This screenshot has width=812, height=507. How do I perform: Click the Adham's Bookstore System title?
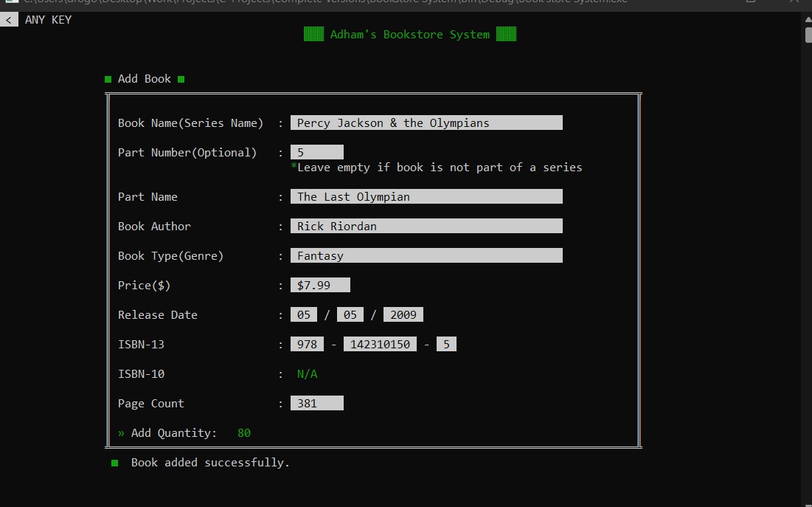(x=409, y=34)
